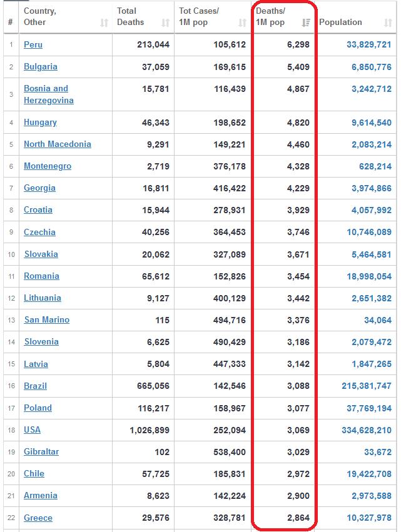The image size is (401, 532).
Task: Open the USA country link
Action: click(x=33, y=429)
